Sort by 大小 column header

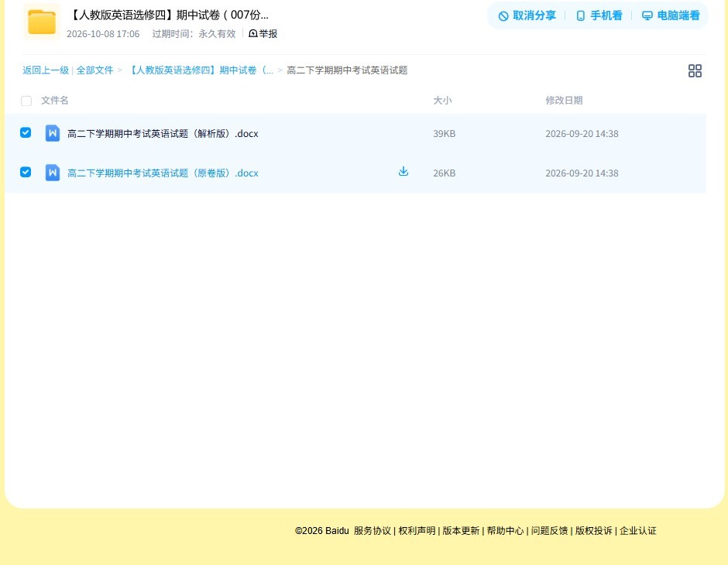coord(442,100)
